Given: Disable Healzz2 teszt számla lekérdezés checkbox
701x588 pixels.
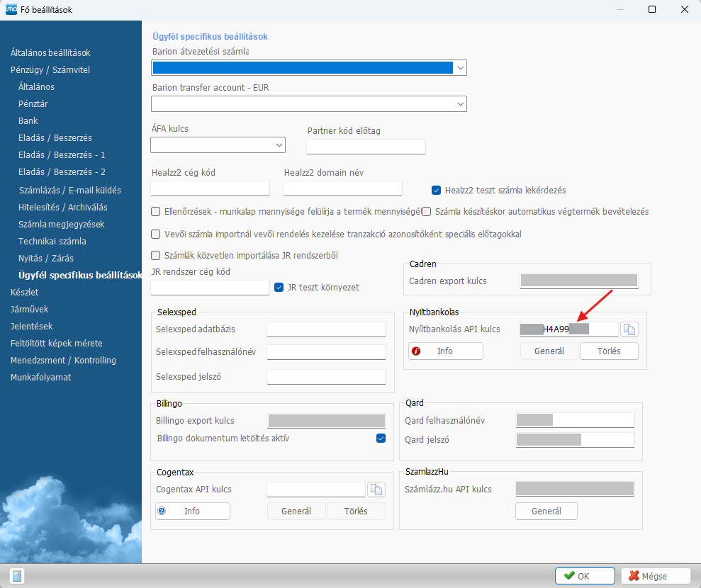Looking at the screenshot, I should [x=437, y=190].
